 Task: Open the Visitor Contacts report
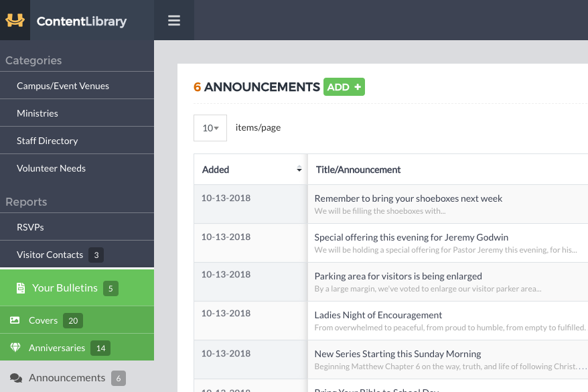(x=77, y=255)
